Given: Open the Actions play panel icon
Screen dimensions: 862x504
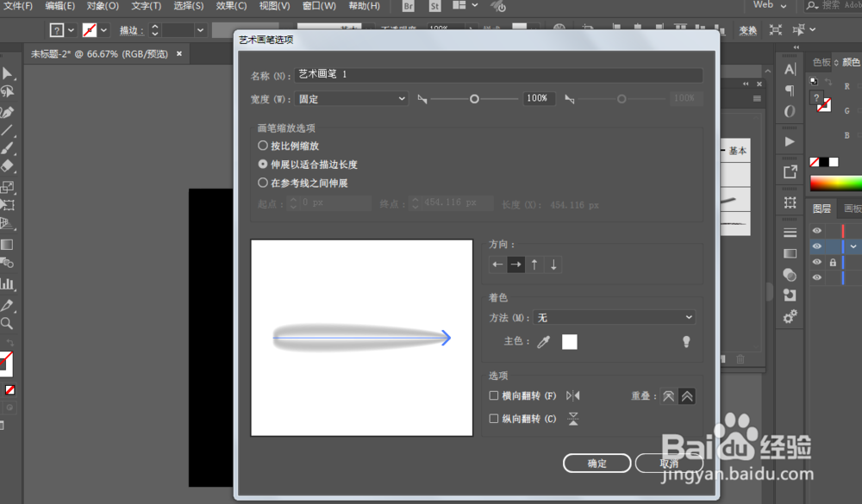Looking at the screenshot, I should (x=790, y=141).
